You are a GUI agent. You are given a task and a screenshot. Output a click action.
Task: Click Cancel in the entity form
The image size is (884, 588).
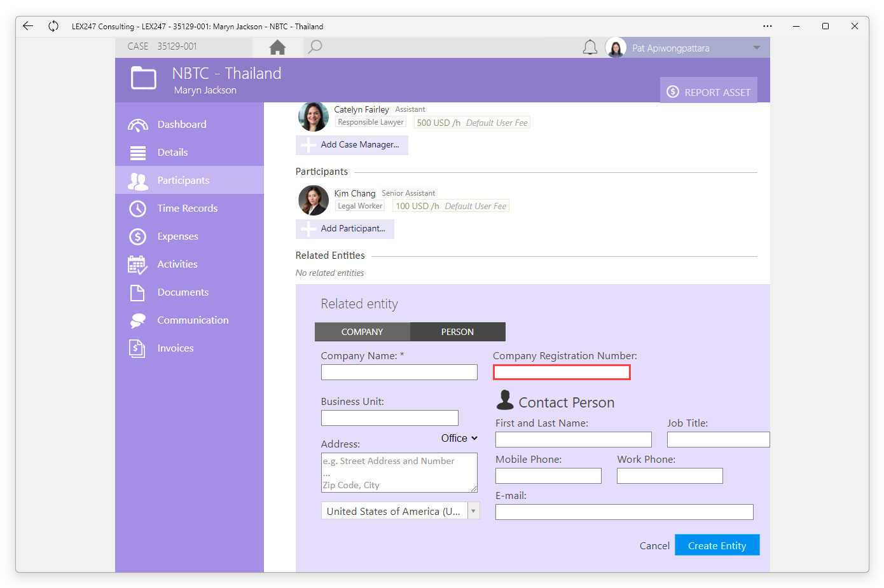654,545
